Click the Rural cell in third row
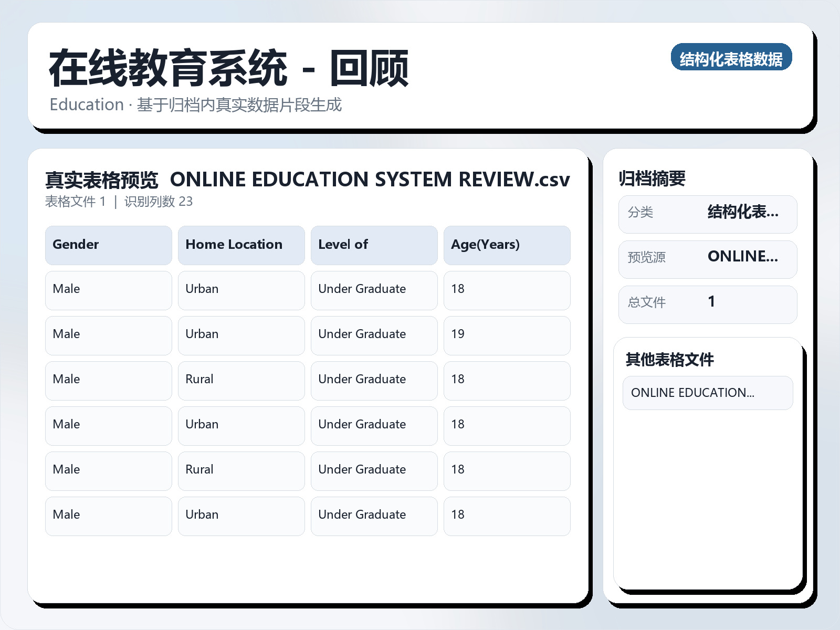This screenshot has height=630, width=840. [241, 379]
